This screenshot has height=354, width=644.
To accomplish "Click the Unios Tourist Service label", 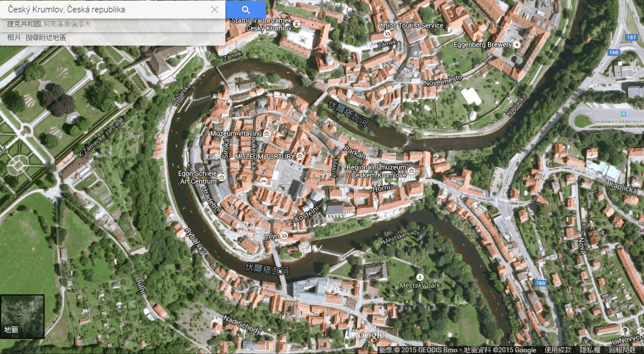I will 411,25.
